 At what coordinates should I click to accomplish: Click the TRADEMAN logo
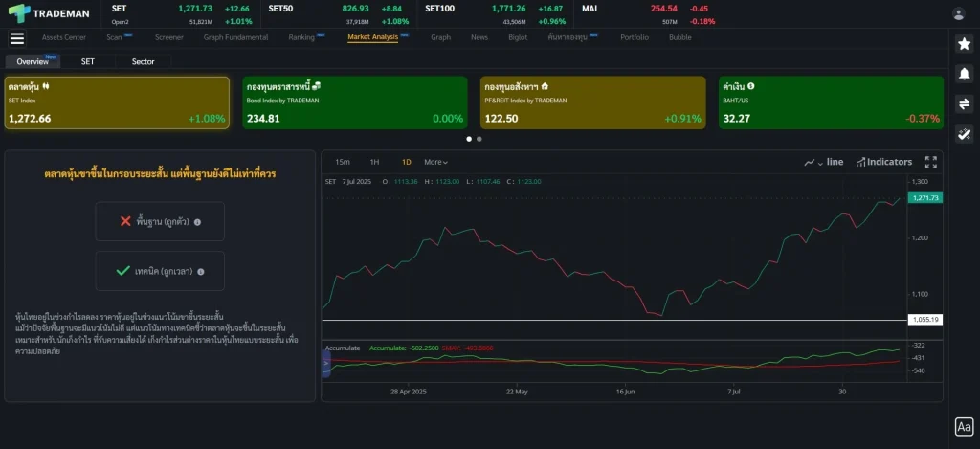(x=50, y=13)
